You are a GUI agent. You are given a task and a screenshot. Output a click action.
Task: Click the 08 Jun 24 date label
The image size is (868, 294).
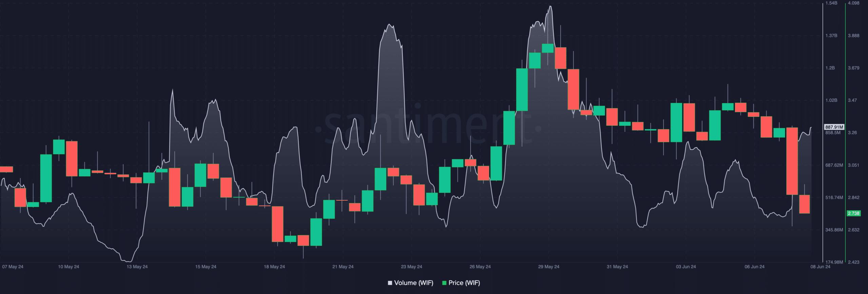point(820,267)
